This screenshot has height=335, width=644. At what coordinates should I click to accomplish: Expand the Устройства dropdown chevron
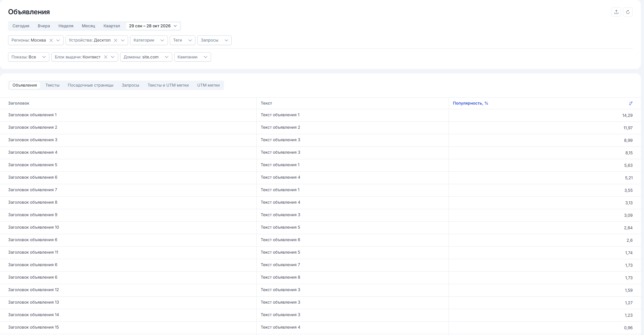click(x=123, y=40)
